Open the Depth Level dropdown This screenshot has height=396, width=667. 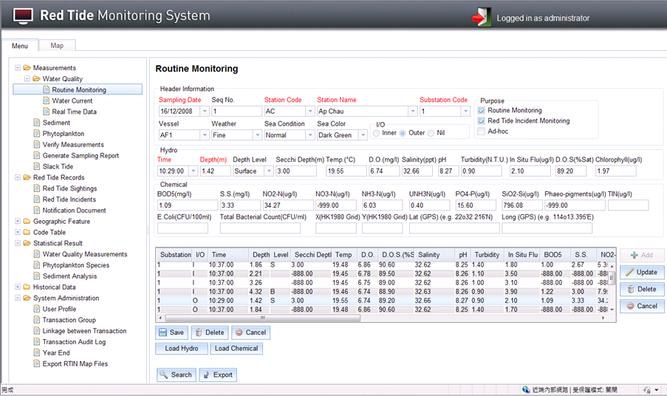(x=268, y=171)
